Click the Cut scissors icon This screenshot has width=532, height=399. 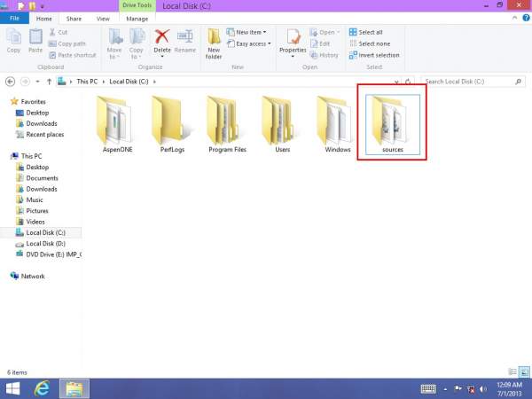tap(52, 32)
